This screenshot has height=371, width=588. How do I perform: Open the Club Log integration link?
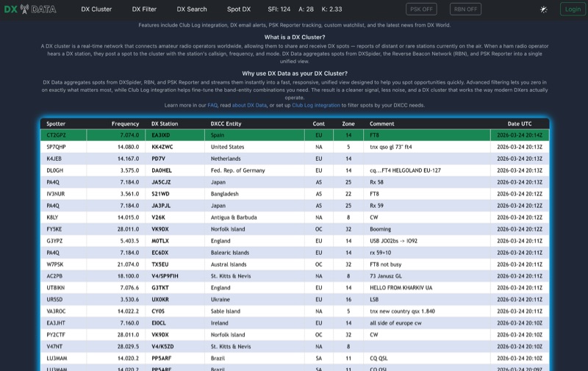tap(316, 105)
